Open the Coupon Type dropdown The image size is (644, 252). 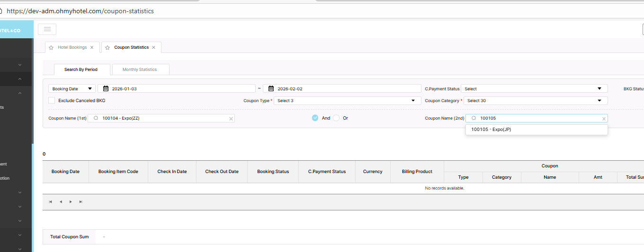[348, 101]
